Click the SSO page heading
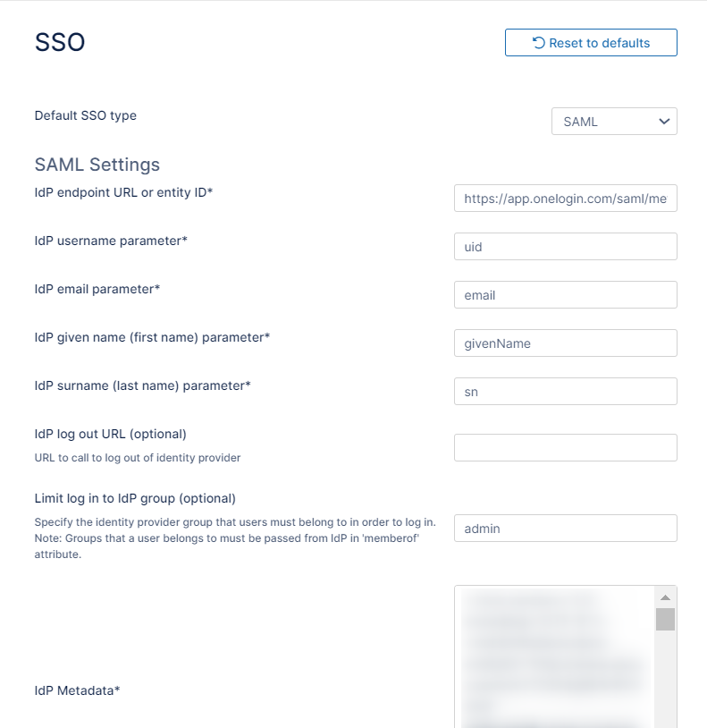The image size is (707, 728). [60, 42]
